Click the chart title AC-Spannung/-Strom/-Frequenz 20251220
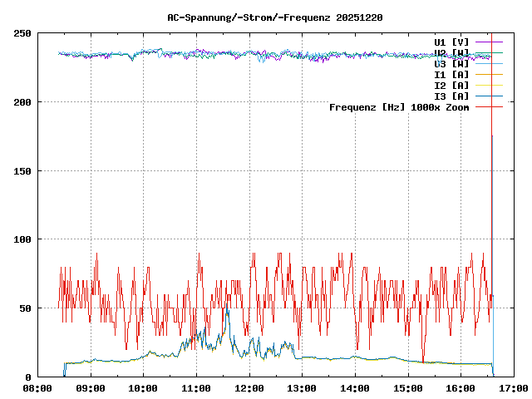This screenshot has height=399, width=532. 264,17
